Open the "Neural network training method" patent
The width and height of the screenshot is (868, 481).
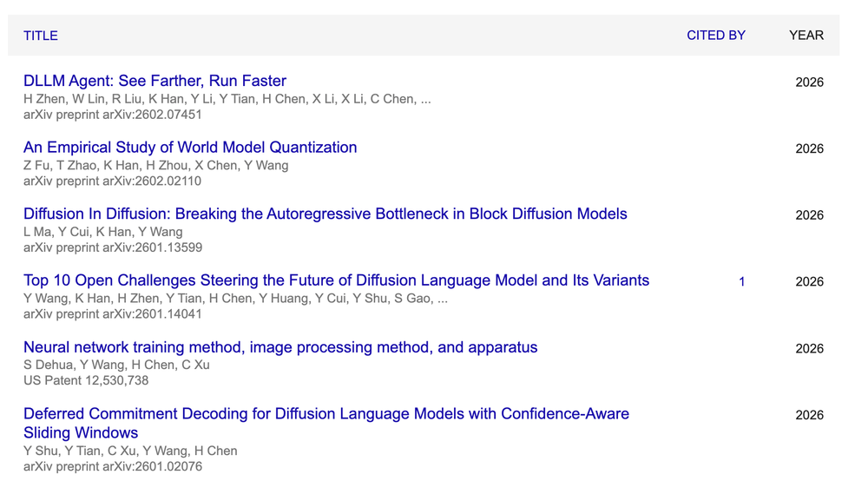click(280, 347)
